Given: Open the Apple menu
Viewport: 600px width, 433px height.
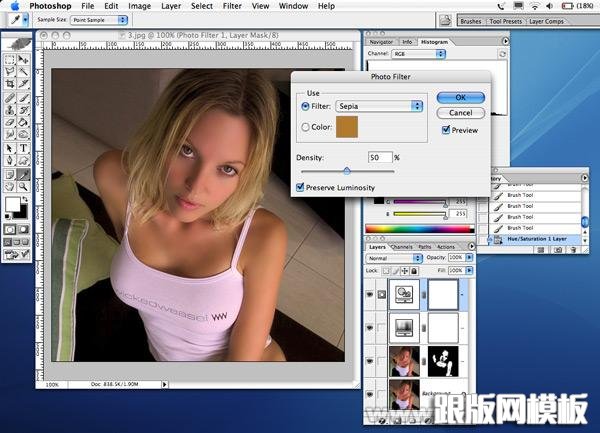Looking at the screenshot, I should (15, 6).
